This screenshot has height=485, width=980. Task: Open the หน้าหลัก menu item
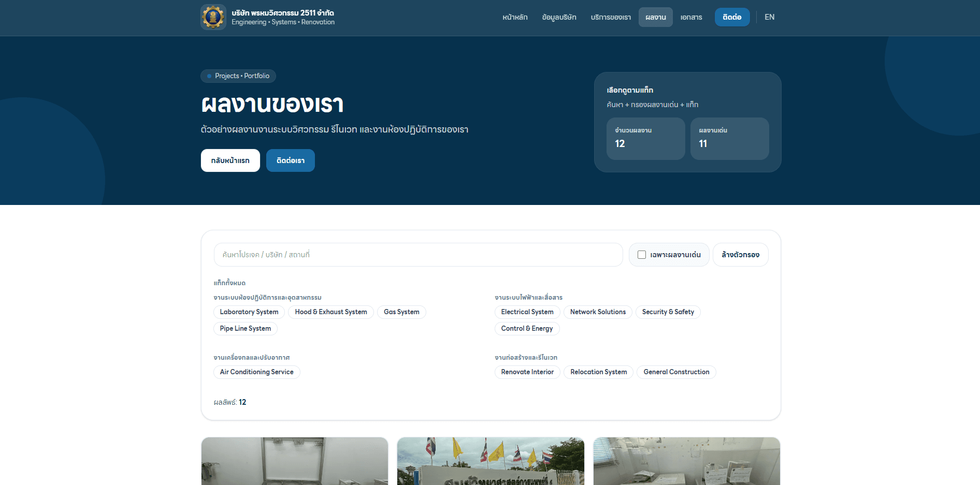tap(514, 17)
